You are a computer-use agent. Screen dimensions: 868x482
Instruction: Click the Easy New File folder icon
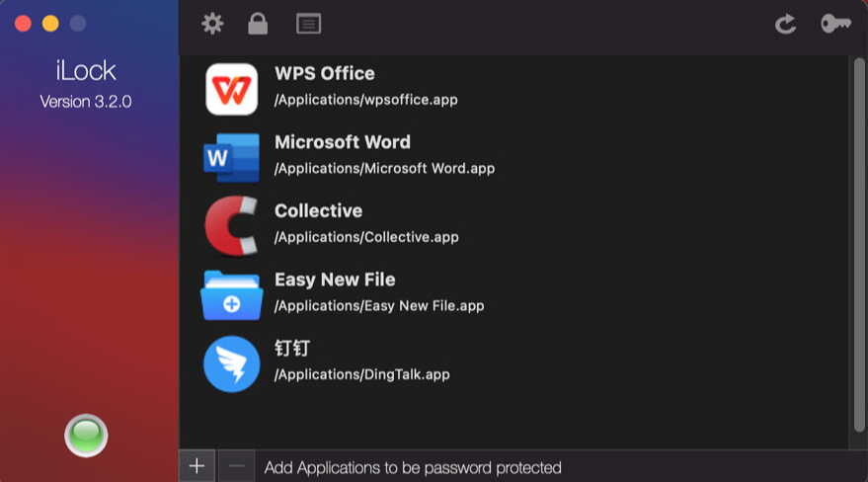click(231, 295)
